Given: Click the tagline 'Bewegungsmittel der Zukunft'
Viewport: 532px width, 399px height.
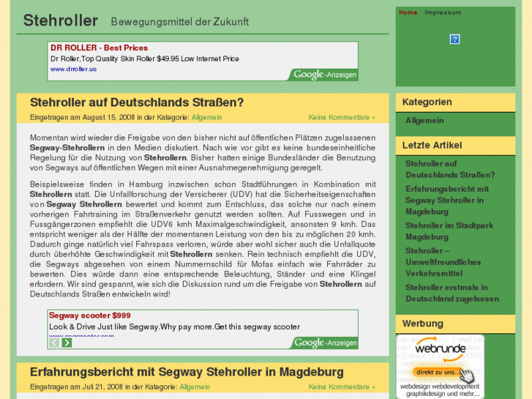Looking at the screenshot, I should [179, 22].
